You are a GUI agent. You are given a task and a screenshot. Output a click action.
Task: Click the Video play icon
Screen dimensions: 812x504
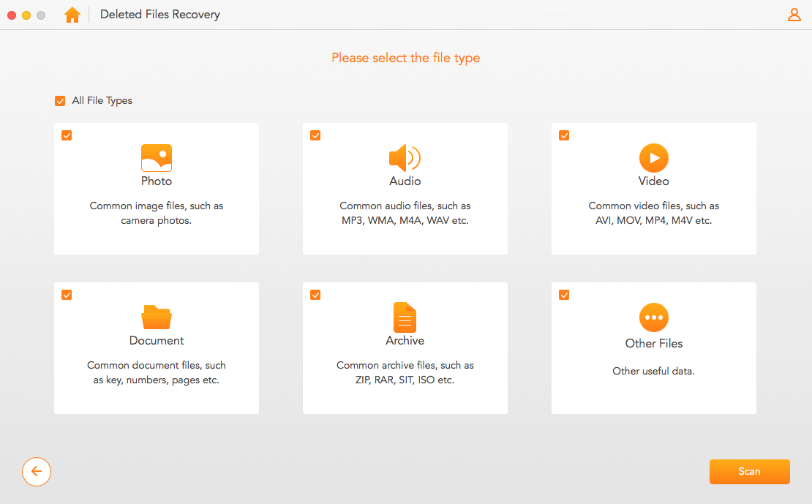click(x=653, y=158)
